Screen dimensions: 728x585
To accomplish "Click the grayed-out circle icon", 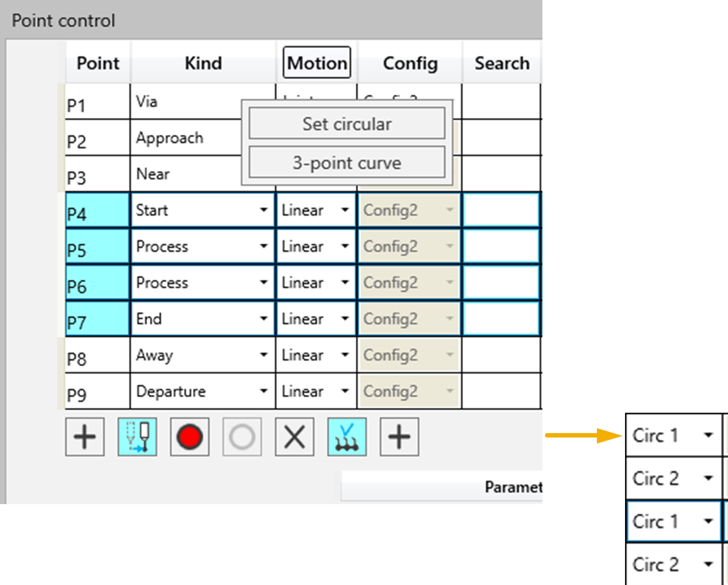I will pos(242,437).
